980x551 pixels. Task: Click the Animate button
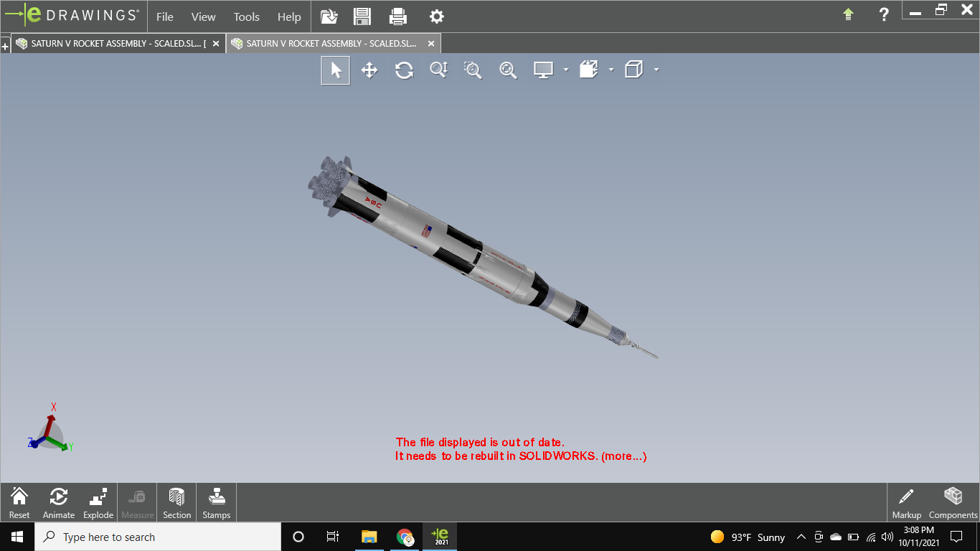[59, 501]
